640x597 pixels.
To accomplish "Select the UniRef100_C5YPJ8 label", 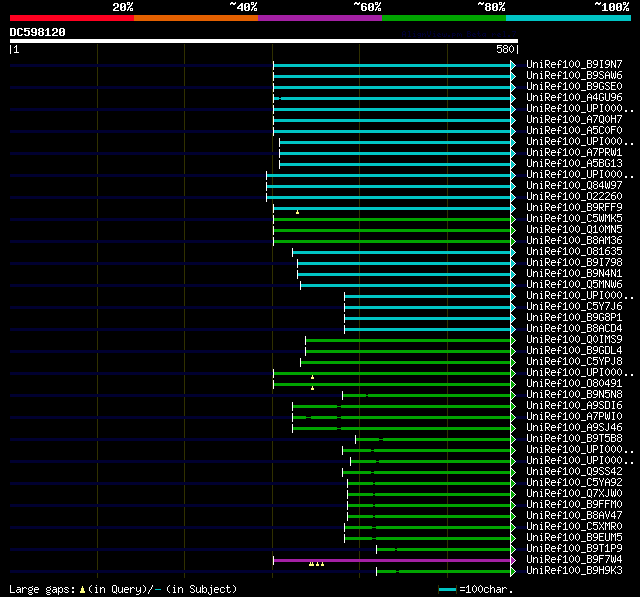I will click(x=574, y=362).
